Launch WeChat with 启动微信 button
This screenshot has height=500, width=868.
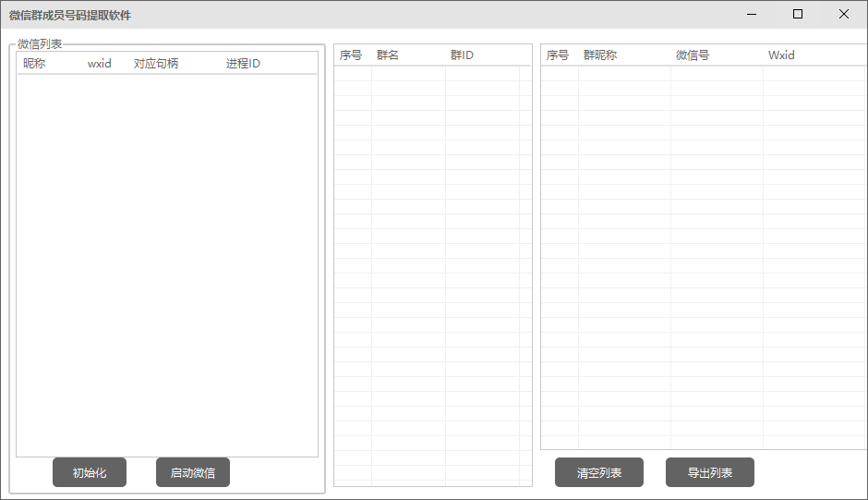point(193,472)
